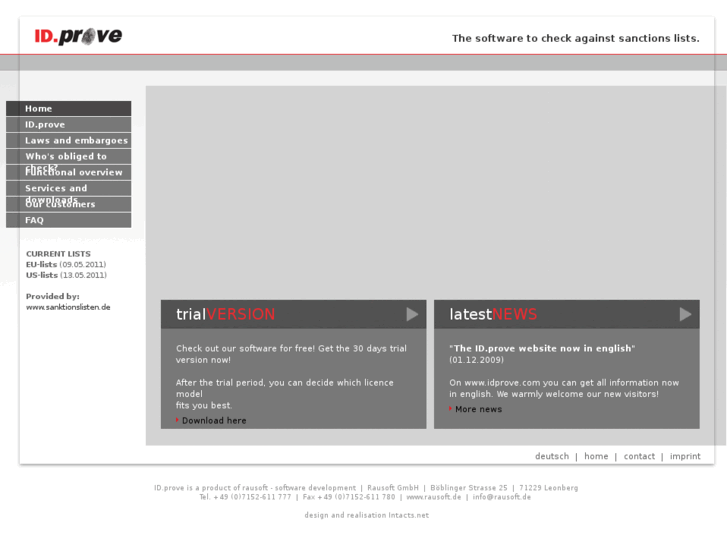The image size is (727, 545).
Task: Open the FAQ menu item
Action: click(x=69, y=220)
